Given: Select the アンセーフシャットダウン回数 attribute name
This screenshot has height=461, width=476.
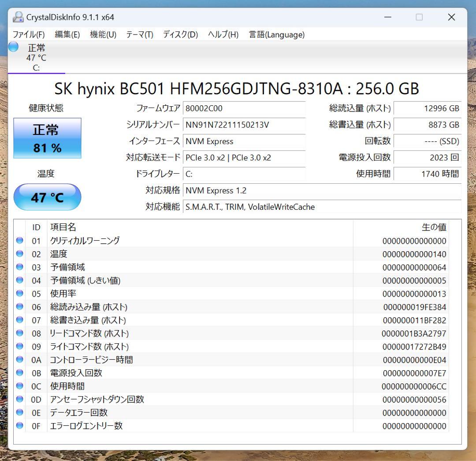Looking at the screenshot, I should tap(97, 399).
